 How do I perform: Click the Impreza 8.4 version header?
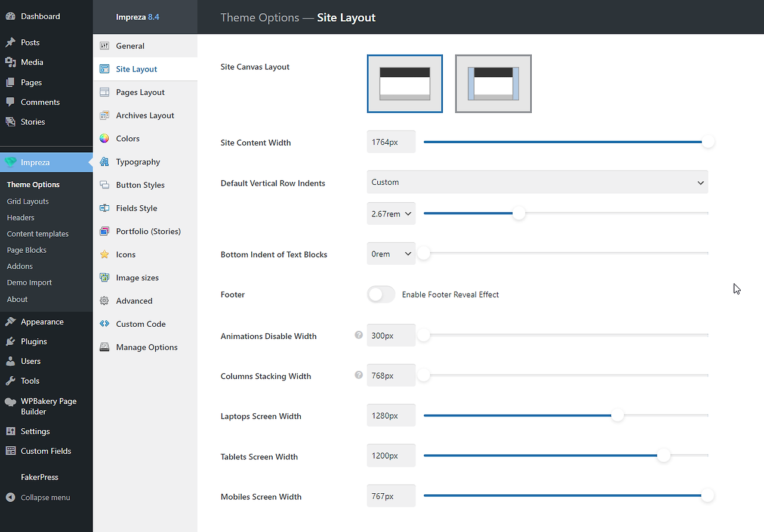pos(138,17)
